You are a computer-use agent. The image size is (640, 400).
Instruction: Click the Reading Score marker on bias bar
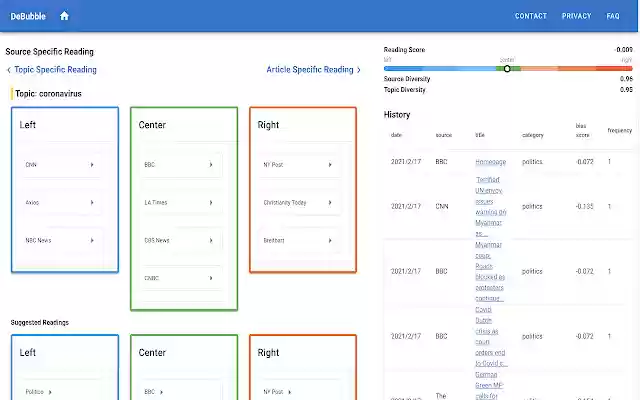[x=507, y=69]
